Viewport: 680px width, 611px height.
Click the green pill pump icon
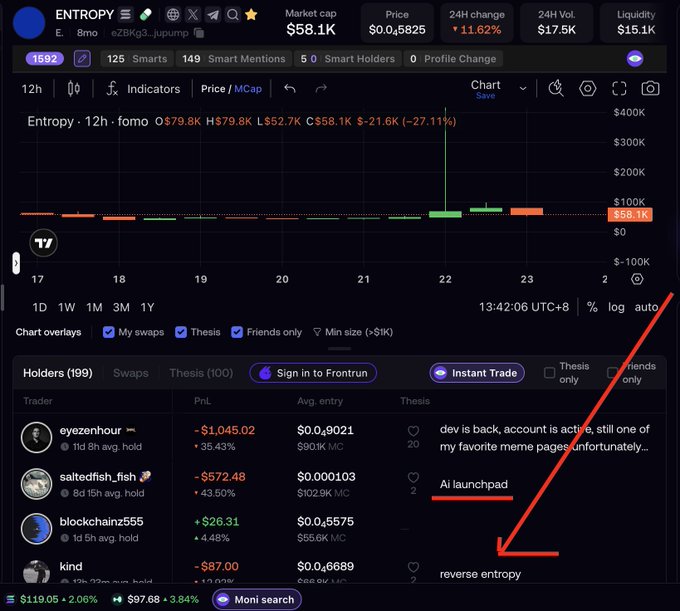(x=146, y=15)
